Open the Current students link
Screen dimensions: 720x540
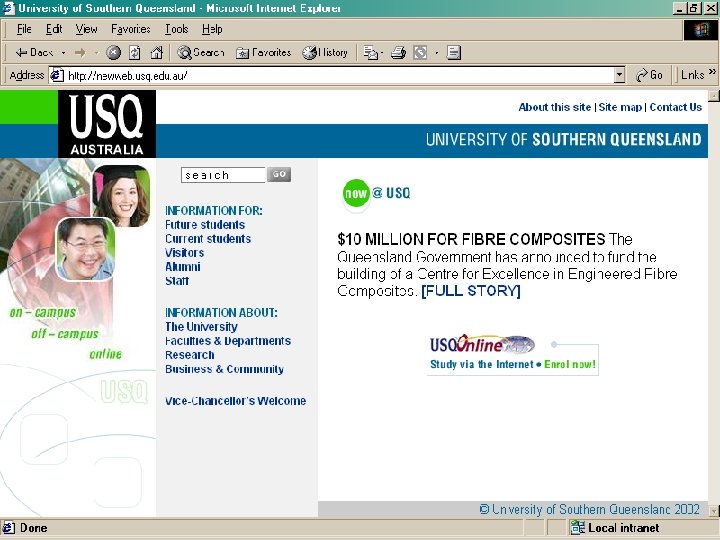tap(208, 239)
